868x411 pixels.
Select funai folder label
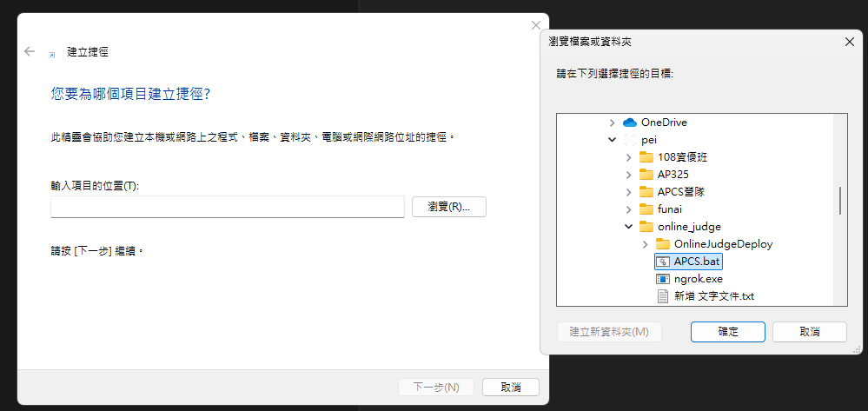click(x=670, y=209)
